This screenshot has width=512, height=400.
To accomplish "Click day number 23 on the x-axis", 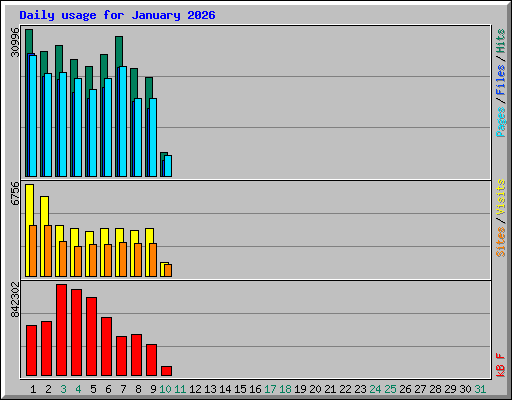I will tap(360, 389).
